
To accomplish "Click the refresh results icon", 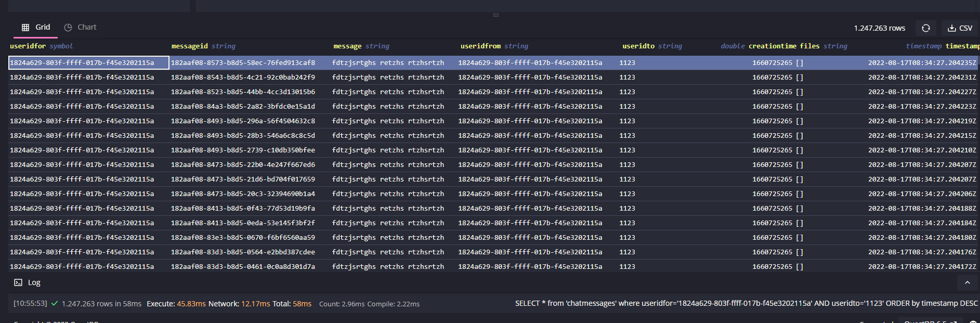I will point(925,28).
